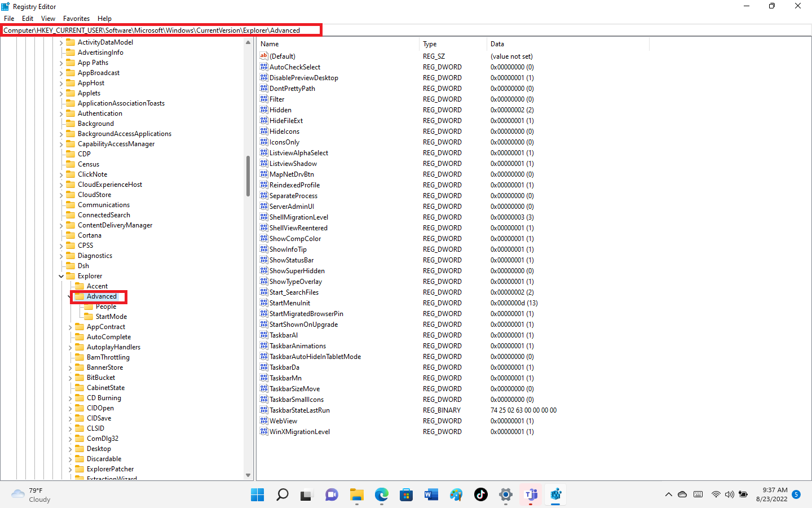Click the folder icon beside Cortana
The width and height of the screenshot is (812, 508).
(x=70, y=235)
